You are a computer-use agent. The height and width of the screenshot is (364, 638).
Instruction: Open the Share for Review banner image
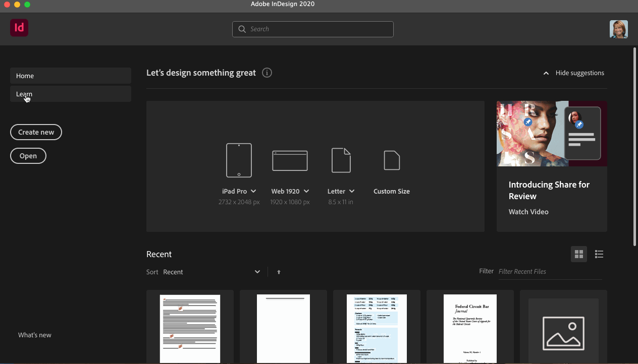[552, 134]
